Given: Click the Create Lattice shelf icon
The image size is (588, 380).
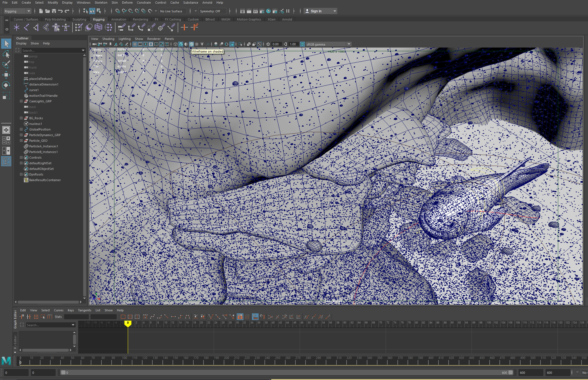Looking at the screenshot, I should pyautogui.click(x=98, y=27).
